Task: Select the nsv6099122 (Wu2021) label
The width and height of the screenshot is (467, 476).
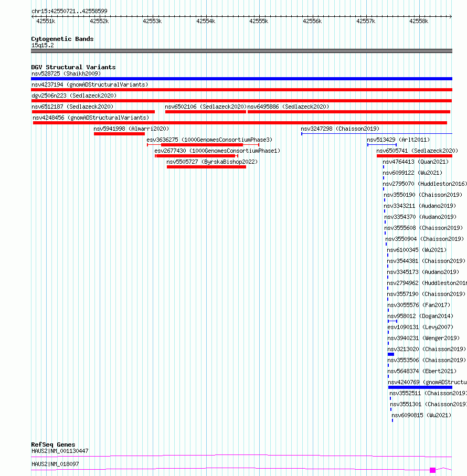Action: pyautogui.click(x=412, y=173)
